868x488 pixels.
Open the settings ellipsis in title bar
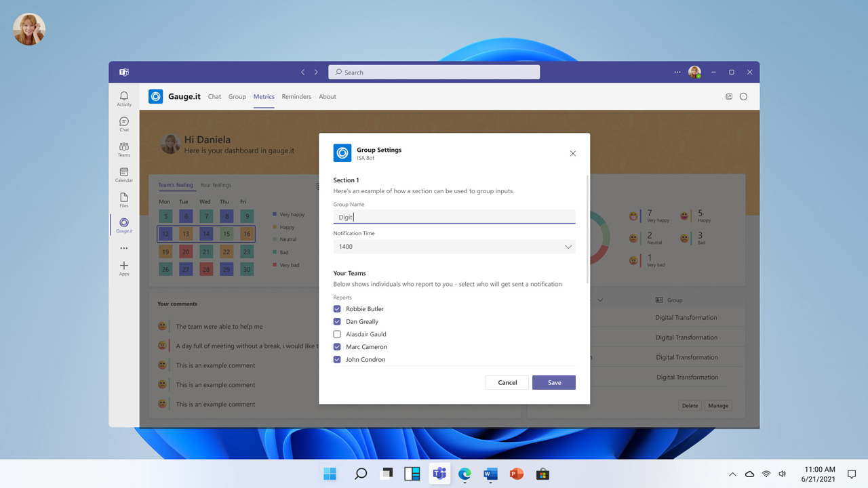point(677,72)
